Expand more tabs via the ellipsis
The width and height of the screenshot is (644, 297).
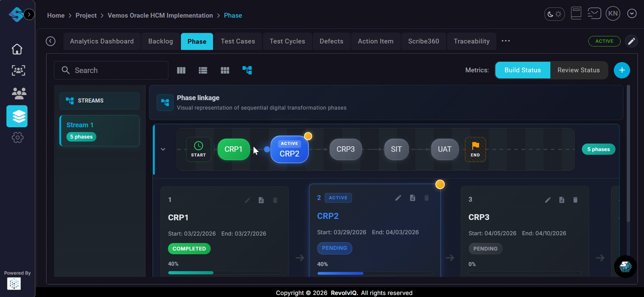[x=506, y=41]
